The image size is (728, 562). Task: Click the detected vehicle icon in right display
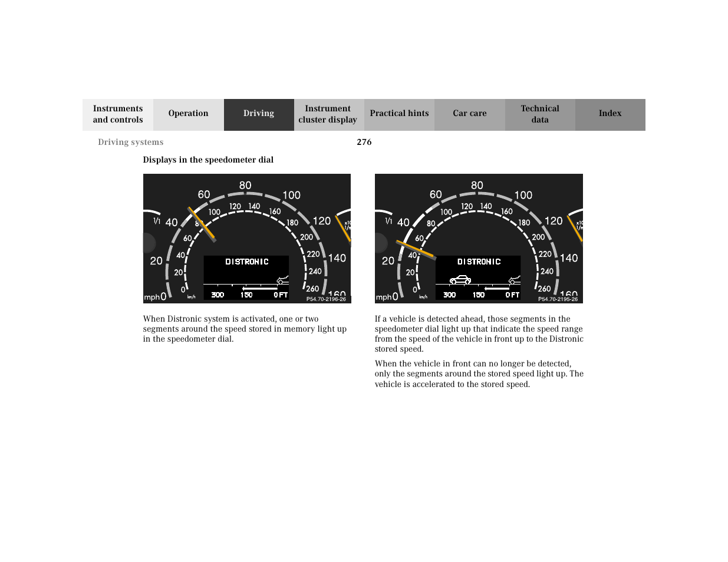460,280
